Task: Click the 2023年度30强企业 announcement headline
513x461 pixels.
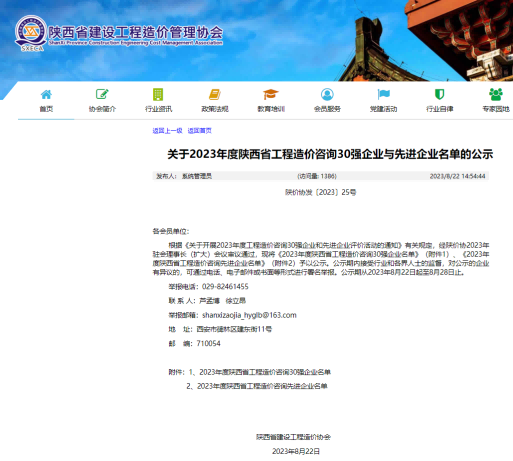Action: coord(330,154)
